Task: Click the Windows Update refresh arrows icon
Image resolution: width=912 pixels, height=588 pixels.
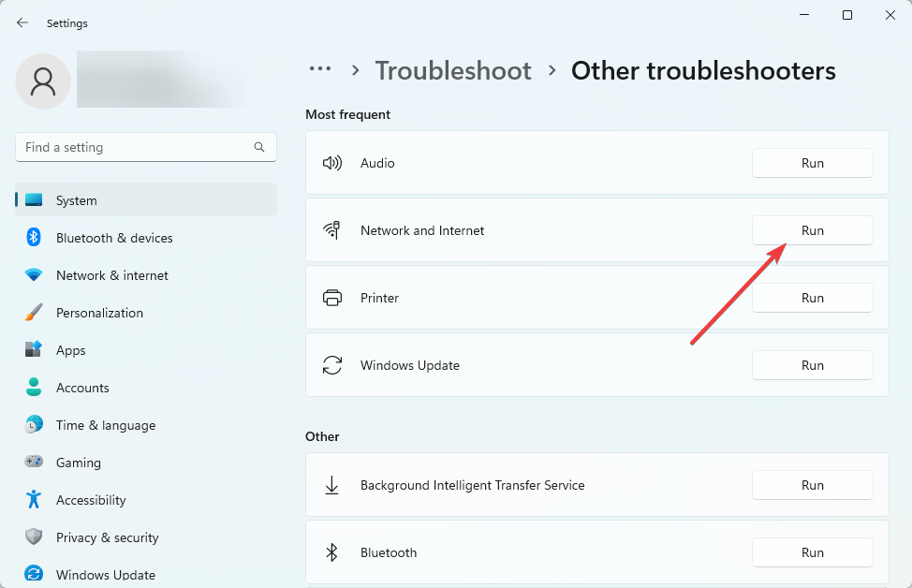Action: [x=332, y=365]
